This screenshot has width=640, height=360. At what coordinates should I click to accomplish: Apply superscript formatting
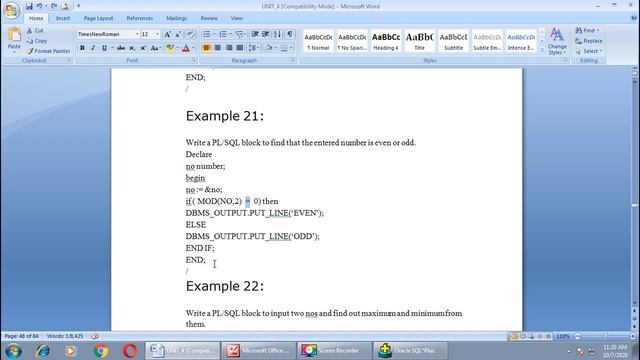(x=143, y=48)
